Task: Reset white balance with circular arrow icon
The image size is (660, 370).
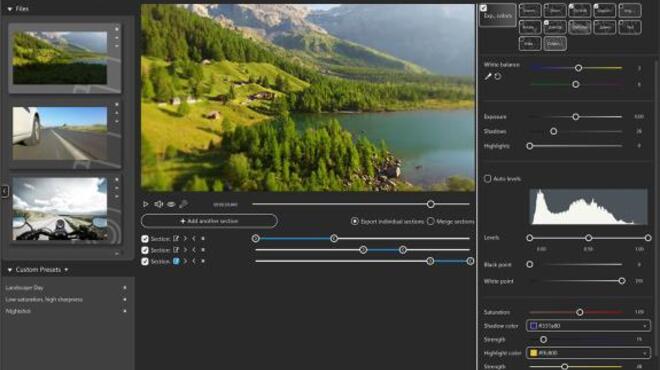Action: [498, 77]
